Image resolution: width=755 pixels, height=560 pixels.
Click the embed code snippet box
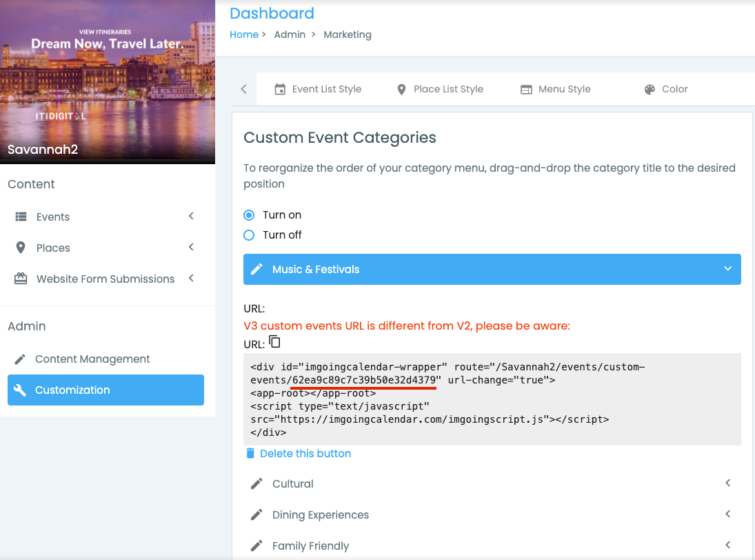[x=492, y=399]
